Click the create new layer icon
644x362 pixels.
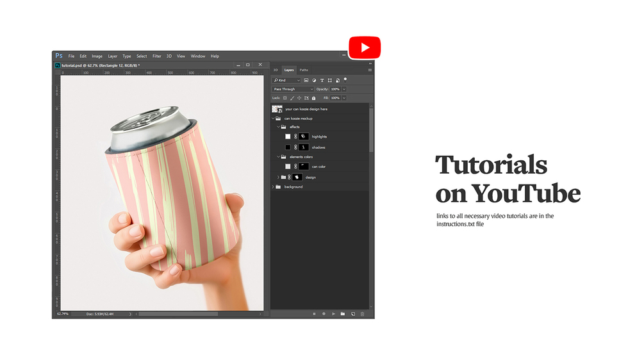353,314
